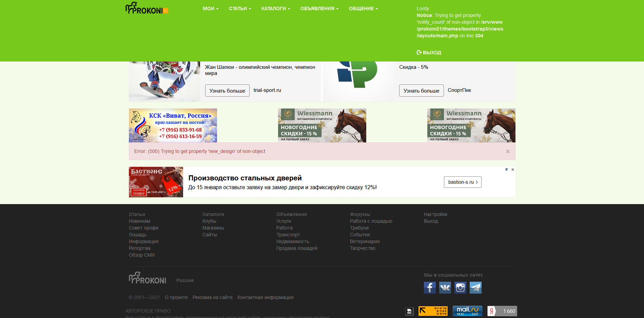Viewport: 644px width, 318px height.
Task: Expand the СТАТЬИ dropdown menu
Action: coord(239,8)
